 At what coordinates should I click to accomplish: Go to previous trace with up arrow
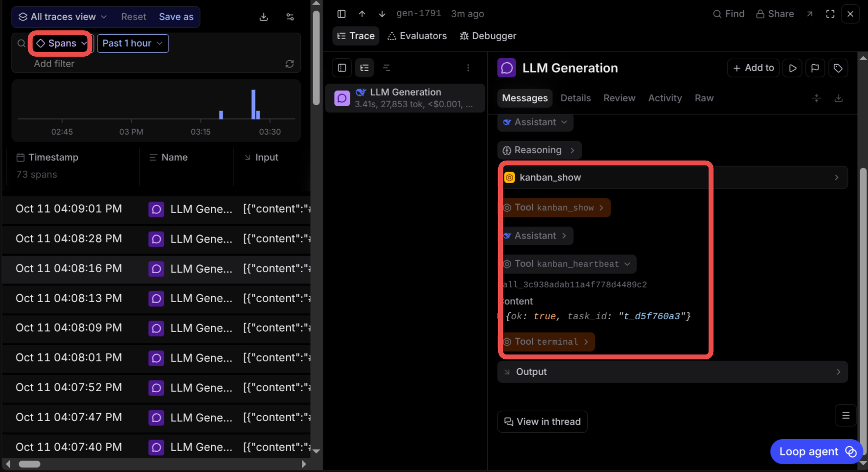(362, 14)
